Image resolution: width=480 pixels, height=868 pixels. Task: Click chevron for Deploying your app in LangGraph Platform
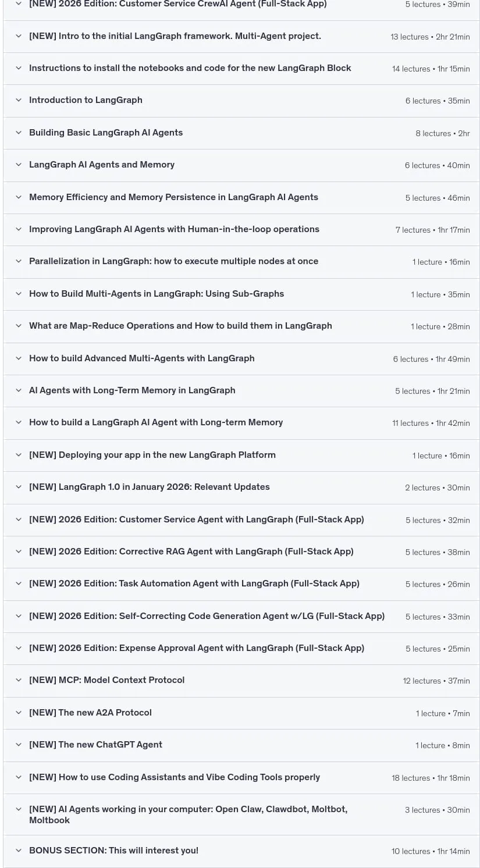coord(19,455)
